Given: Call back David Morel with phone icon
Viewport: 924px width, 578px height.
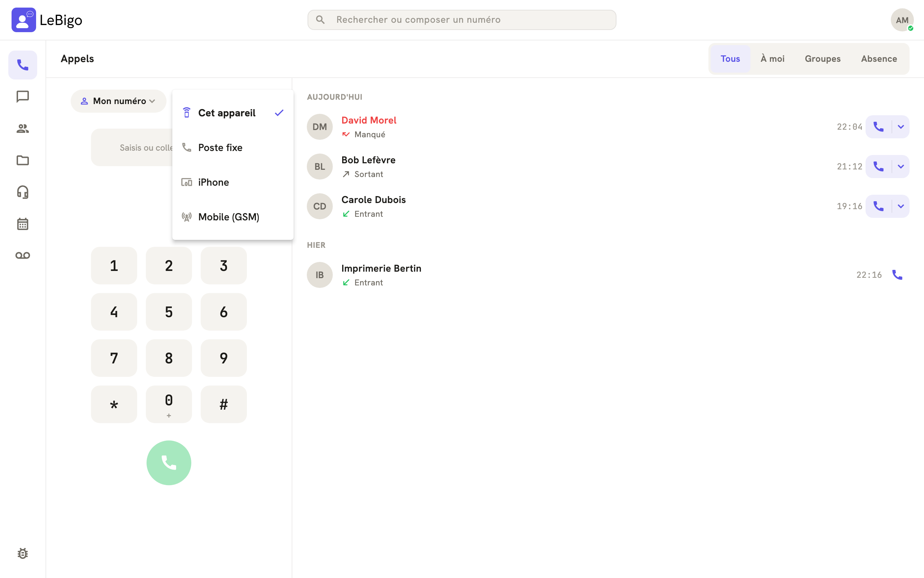Looking at the screenshot, I should [x=879, y=126].
